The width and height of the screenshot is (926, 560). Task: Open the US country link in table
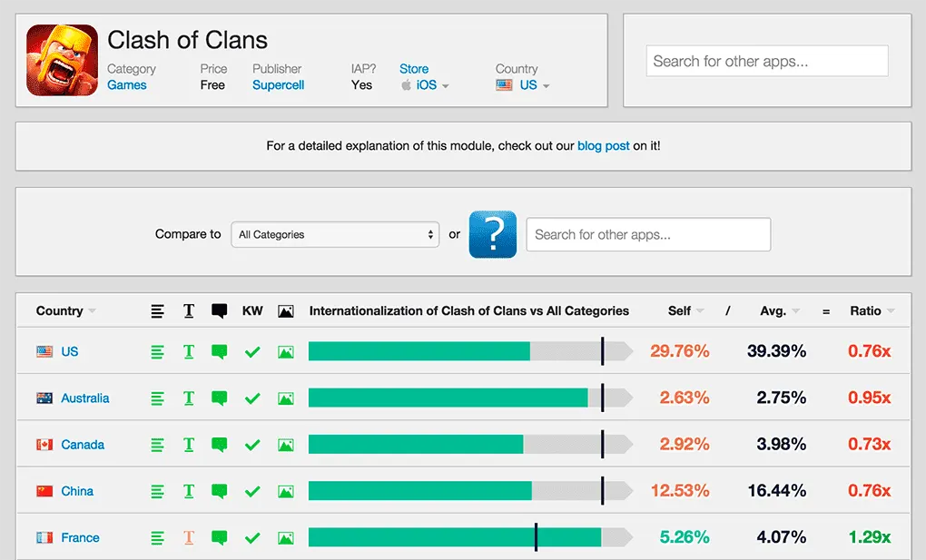point(70,351)
